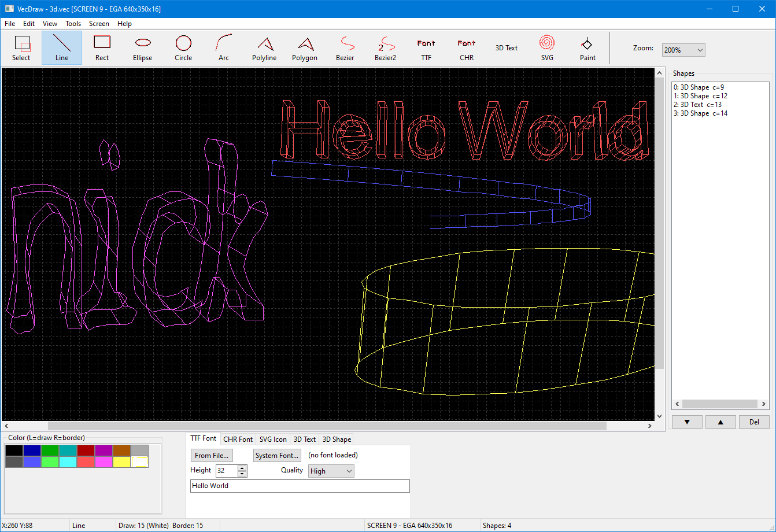Switch to the CHR Font tab

click(238, 439)
